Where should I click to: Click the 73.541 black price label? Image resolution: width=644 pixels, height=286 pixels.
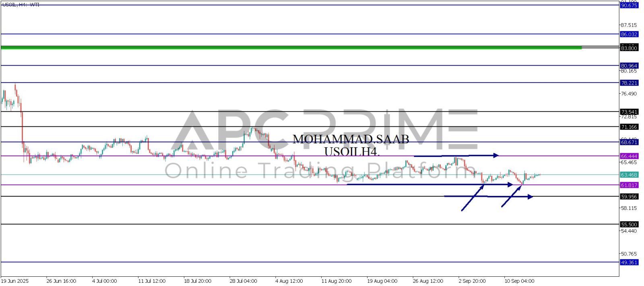pyautogui.click(x=629, y=112)
